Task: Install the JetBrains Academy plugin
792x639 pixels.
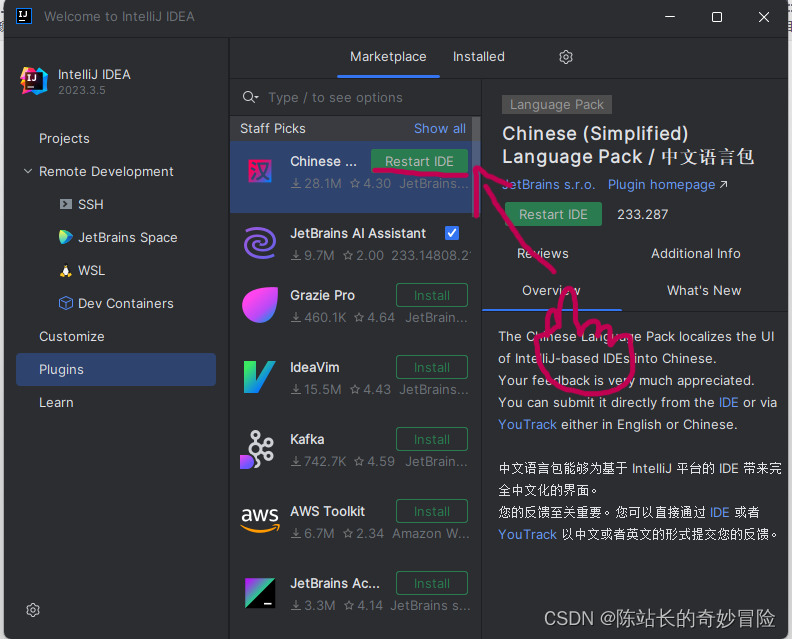Action: (x=432, y=583)
